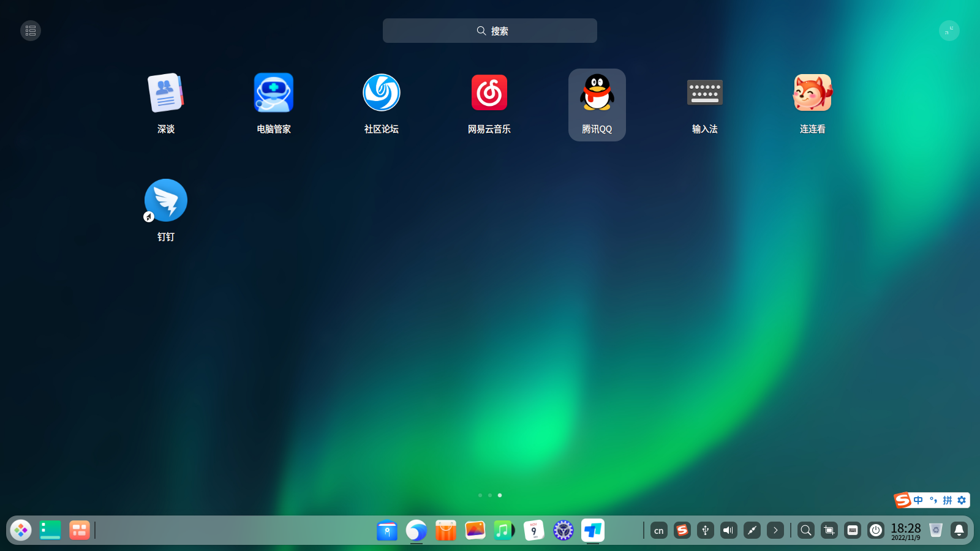The height and width of the screenshot is (551, 980).
Task: Open the dock search magnifier
Action: tap(806, 530)
